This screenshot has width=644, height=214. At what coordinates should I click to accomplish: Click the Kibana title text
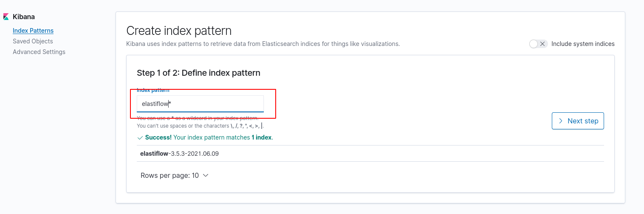pyautogui.click(x=24, y=17)
